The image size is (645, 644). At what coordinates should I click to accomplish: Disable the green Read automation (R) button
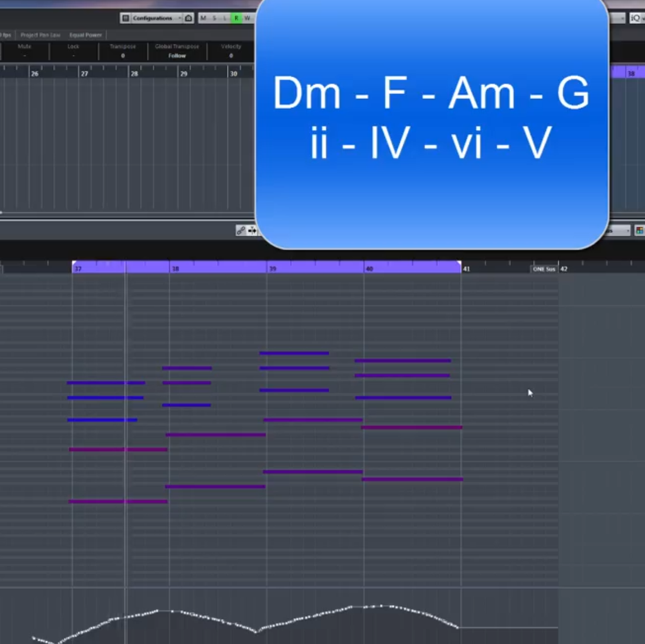[x=236, y=18]
